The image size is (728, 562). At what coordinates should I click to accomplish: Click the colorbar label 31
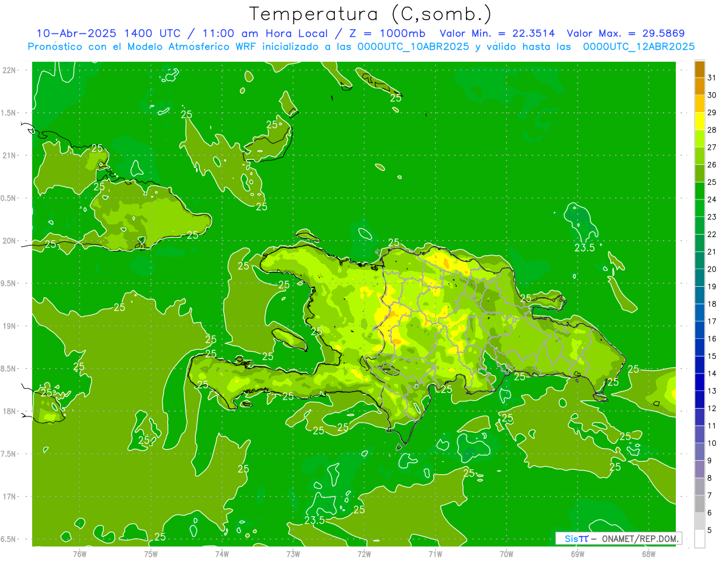(712, 78)
